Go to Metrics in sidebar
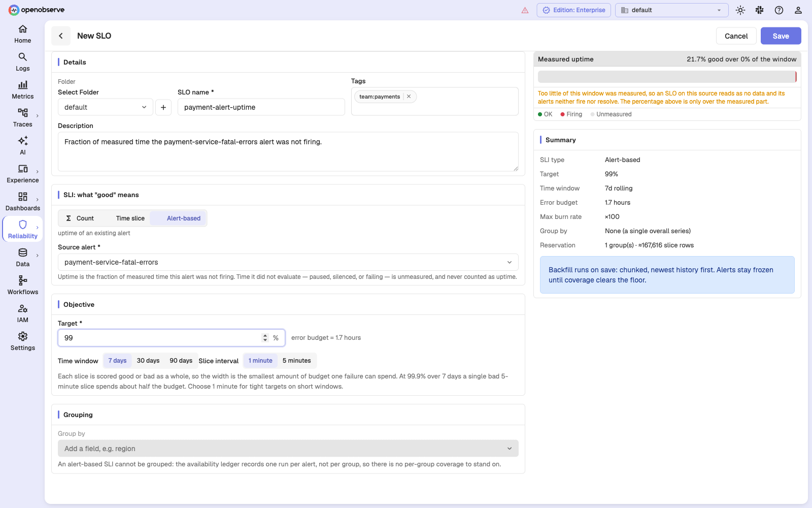Screen dimensions: 812x508 (x=23, y=90)
